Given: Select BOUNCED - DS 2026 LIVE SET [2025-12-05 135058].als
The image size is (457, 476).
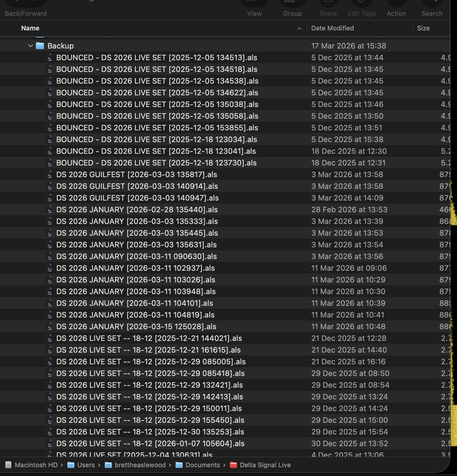Looking at the screenshot, I should [x=157, y=116].
